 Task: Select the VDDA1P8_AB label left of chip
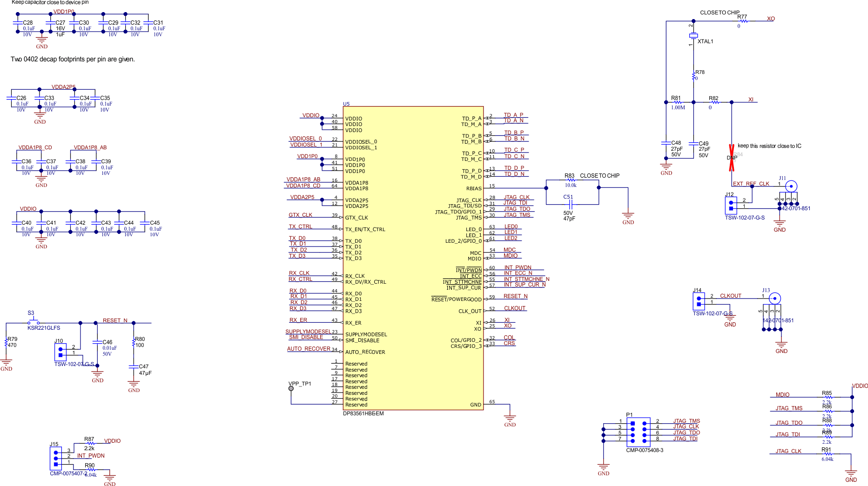303,180
